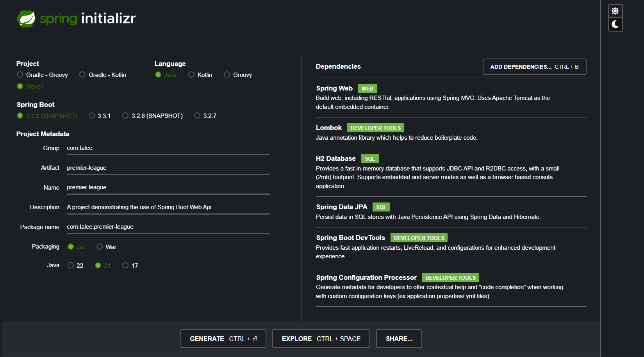Viewport: 644px width, 357px height.
Task: Open the Add Dependencies dialog
Action: point(534,67)
